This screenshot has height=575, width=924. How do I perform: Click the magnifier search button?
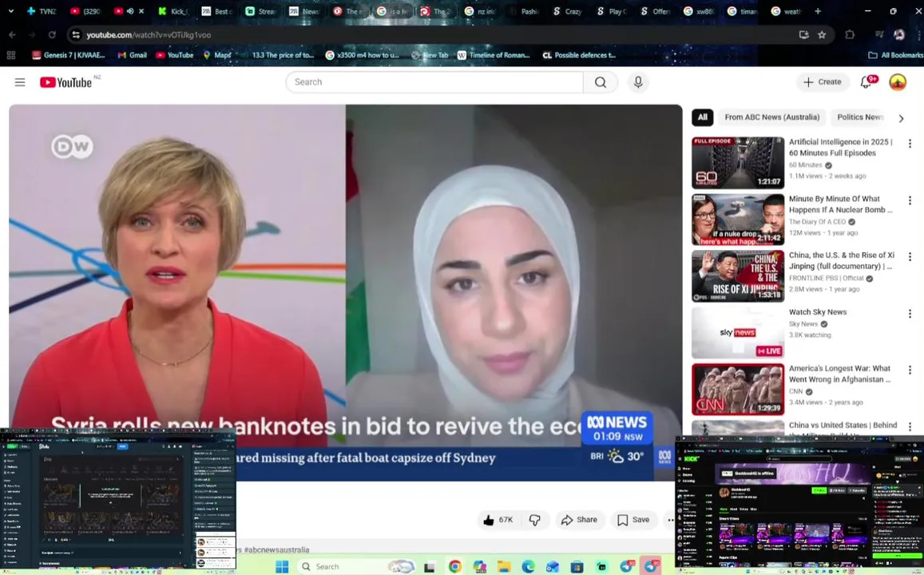601,82
